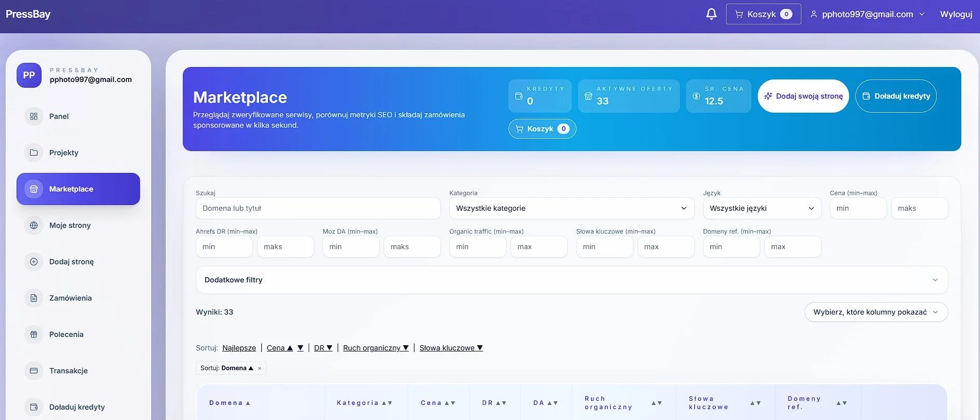Screen dimensions: 980x420
Task: Toggle sort on the Cena column header
Action: 438,403
